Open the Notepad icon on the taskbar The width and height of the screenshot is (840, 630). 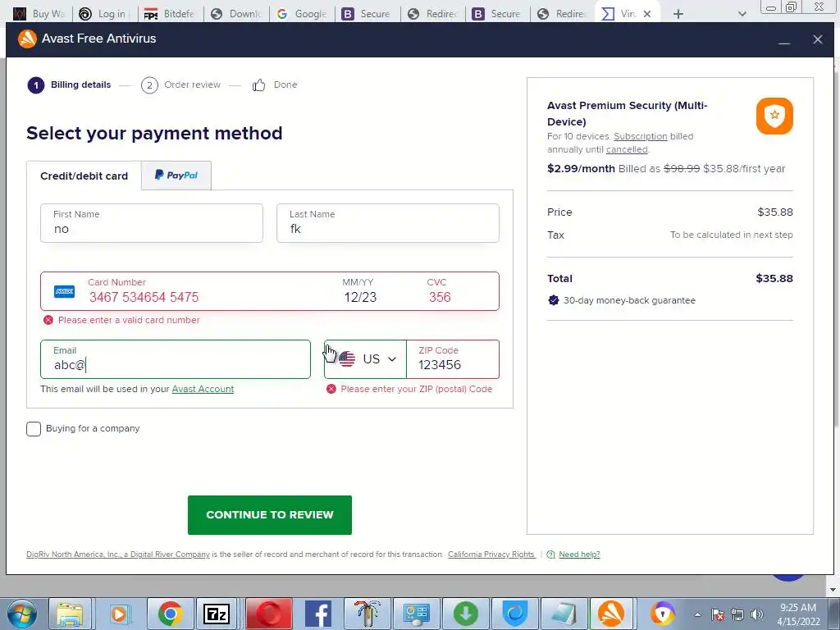click(564, 614)
